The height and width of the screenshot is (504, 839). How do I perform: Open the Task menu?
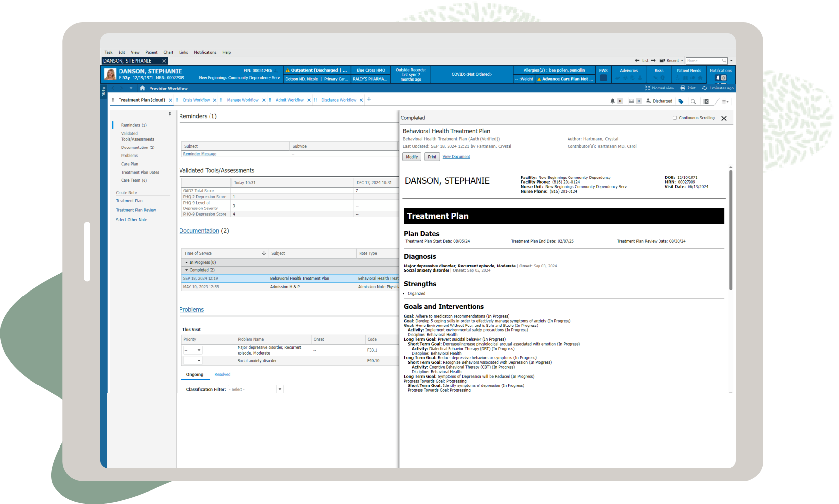pyautogui.click(x=108, y=52)
